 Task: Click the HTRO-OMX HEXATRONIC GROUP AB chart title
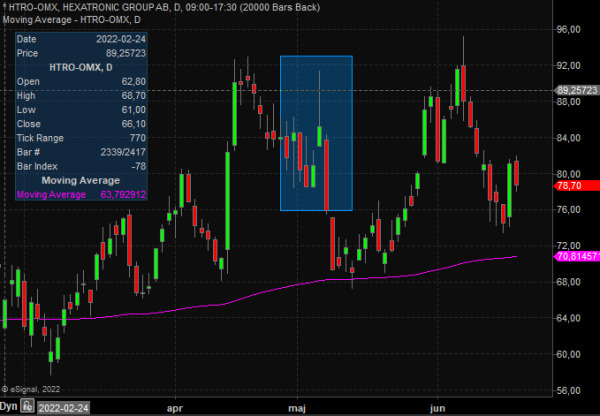pos(164,7)
